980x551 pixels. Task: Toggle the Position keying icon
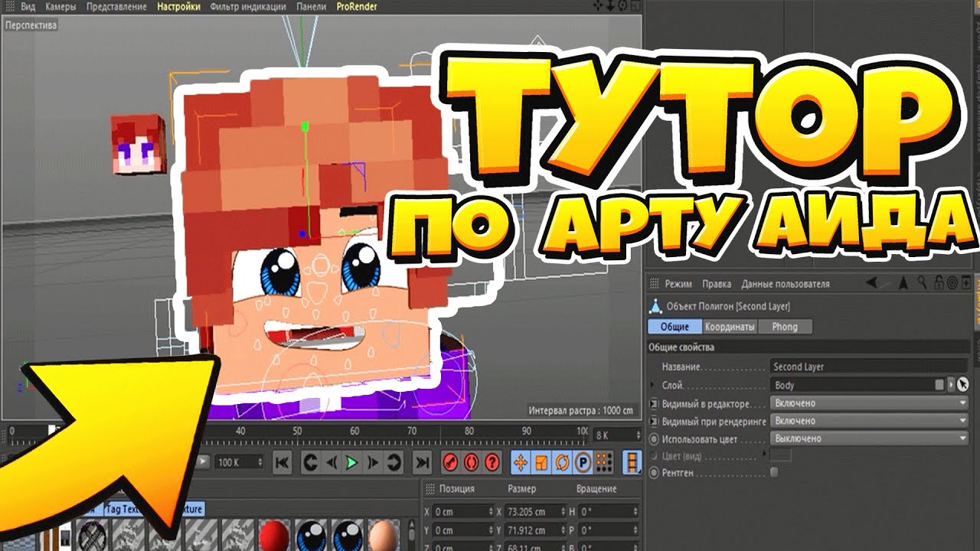point(520,462)
